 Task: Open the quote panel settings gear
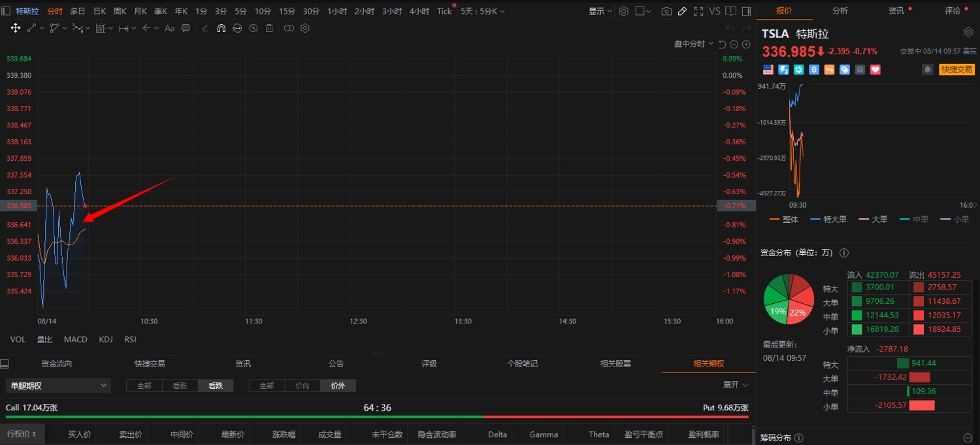tap(968, 32)
